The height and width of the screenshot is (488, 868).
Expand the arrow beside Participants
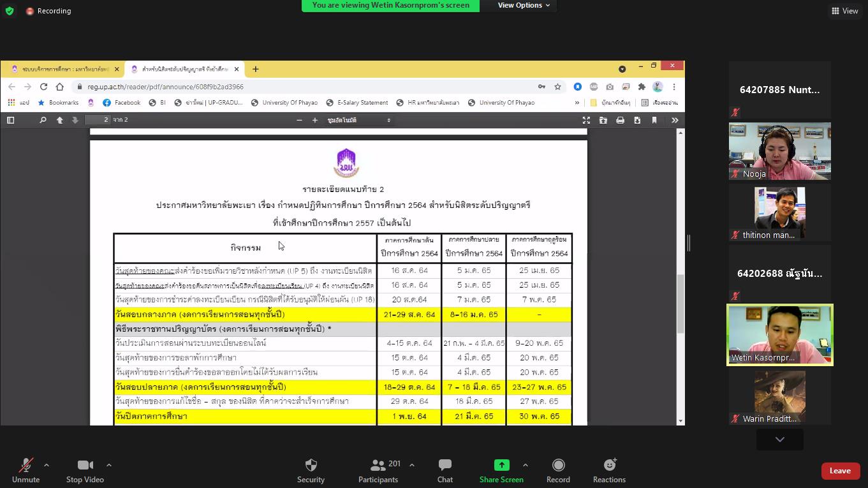point(412,465)
